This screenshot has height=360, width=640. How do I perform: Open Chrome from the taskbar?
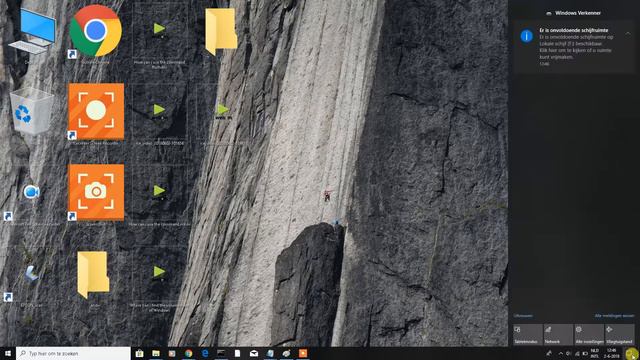[x=188, y=353]
